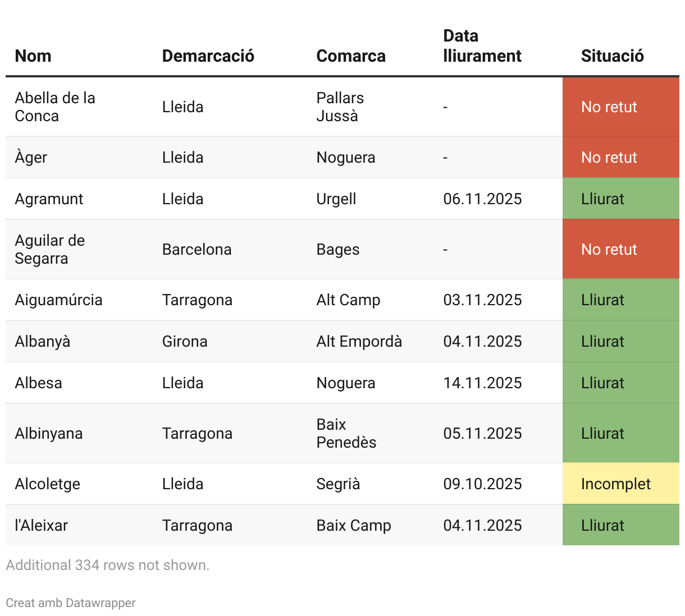Click the Data lliurament column header
685x616 pixels.
(482, 46)
